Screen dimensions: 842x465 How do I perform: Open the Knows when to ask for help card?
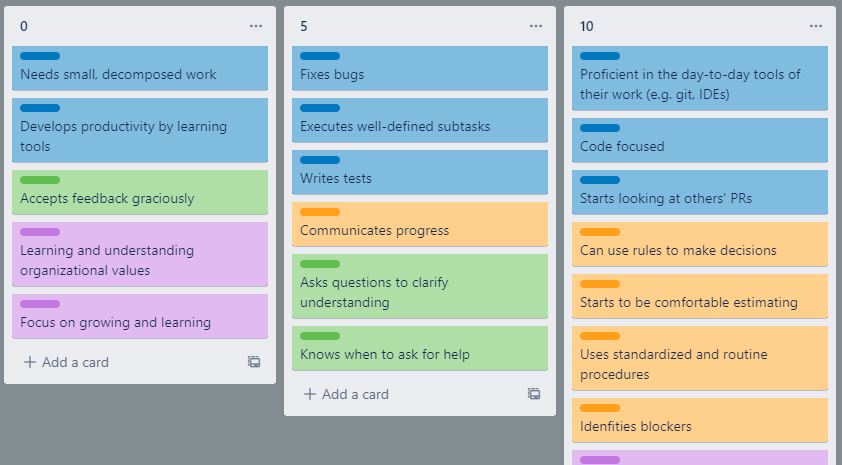[x=420, y=348]
